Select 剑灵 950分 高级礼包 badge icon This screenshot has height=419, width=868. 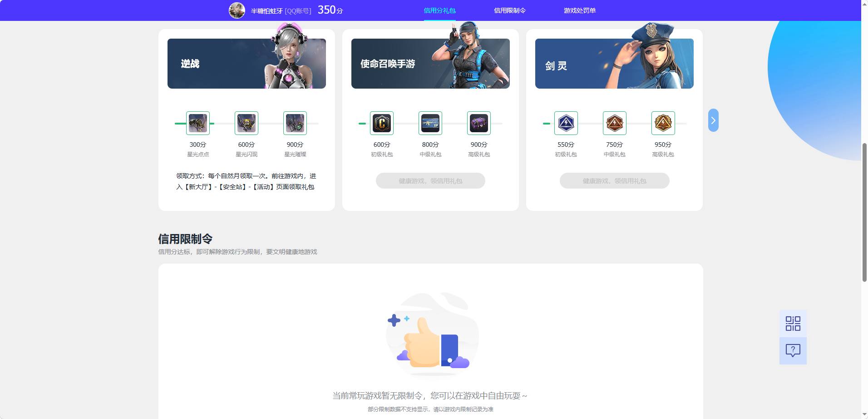[663, 123]
